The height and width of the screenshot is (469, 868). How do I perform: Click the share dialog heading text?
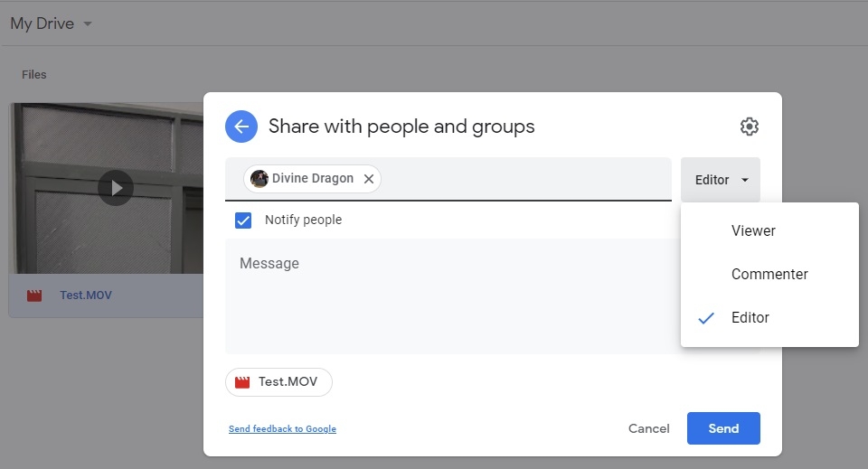pos(401,127)
